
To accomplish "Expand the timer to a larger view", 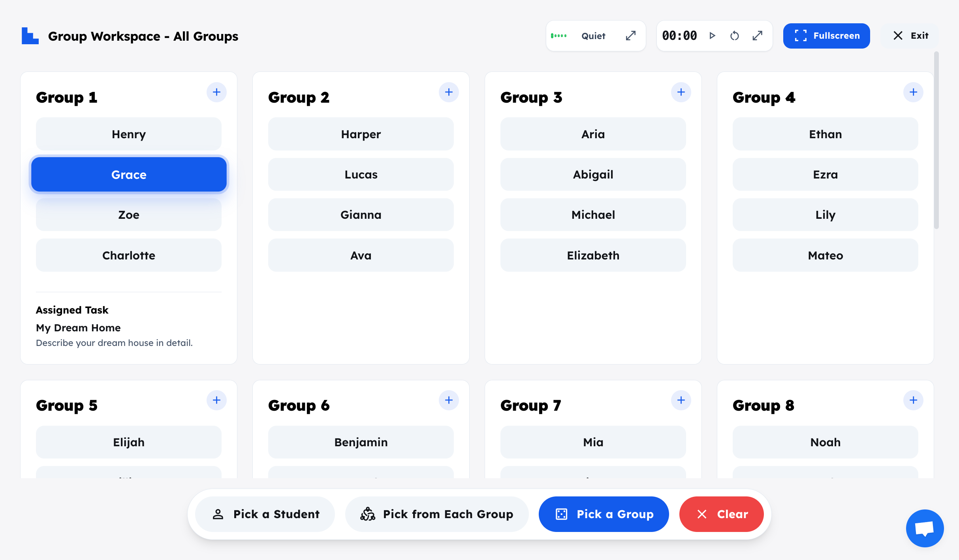I will (757, 36).
